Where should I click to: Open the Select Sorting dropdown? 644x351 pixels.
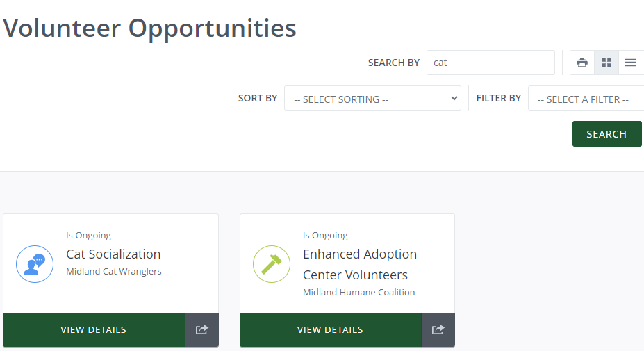click(x=372, y=99)
